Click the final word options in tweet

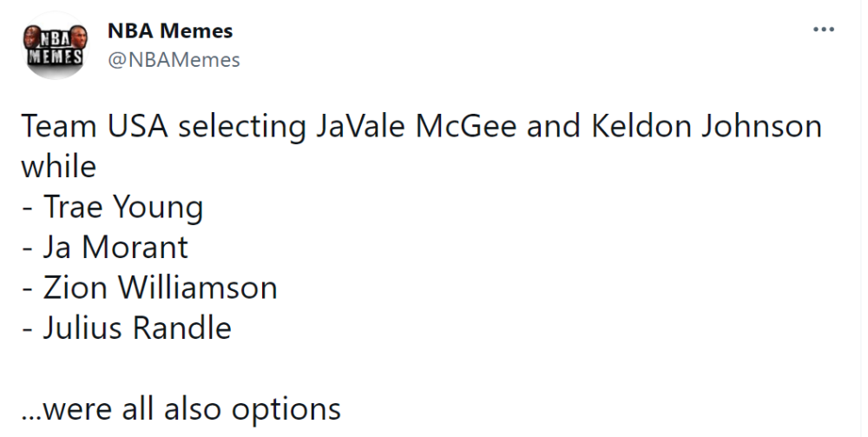[x=286, y=412]
